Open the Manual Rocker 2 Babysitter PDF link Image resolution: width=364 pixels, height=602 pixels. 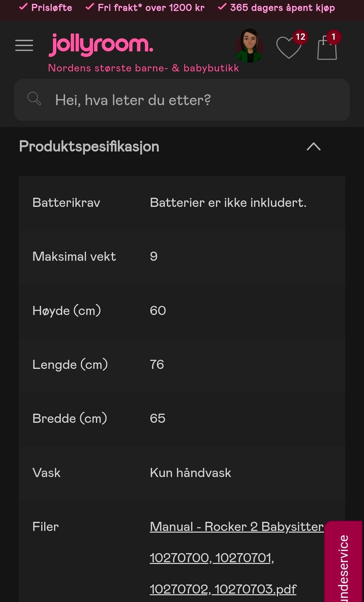point(224,557)
